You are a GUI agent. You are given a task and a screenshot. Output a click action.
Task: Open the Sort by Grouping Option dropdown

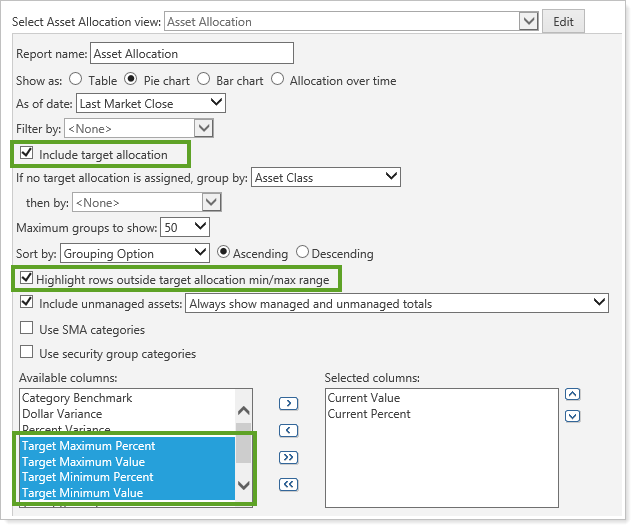(135, 253)
